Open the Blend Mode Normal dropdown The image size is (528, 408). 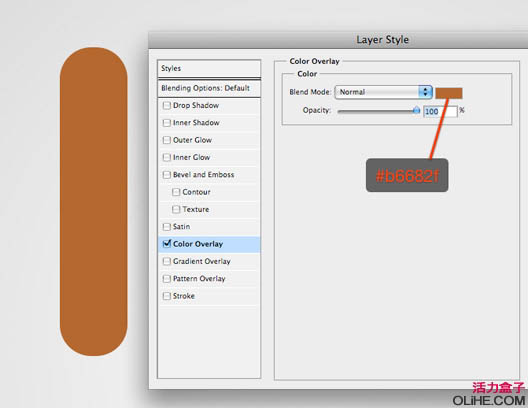(383, 92)
